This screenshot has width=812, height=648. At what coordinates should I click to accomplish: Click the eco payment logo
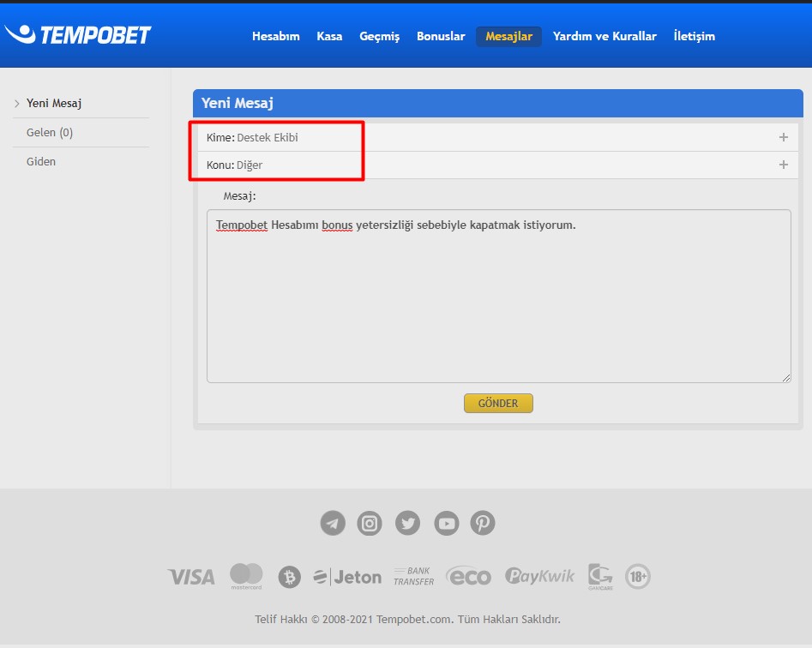pos(469,576)
